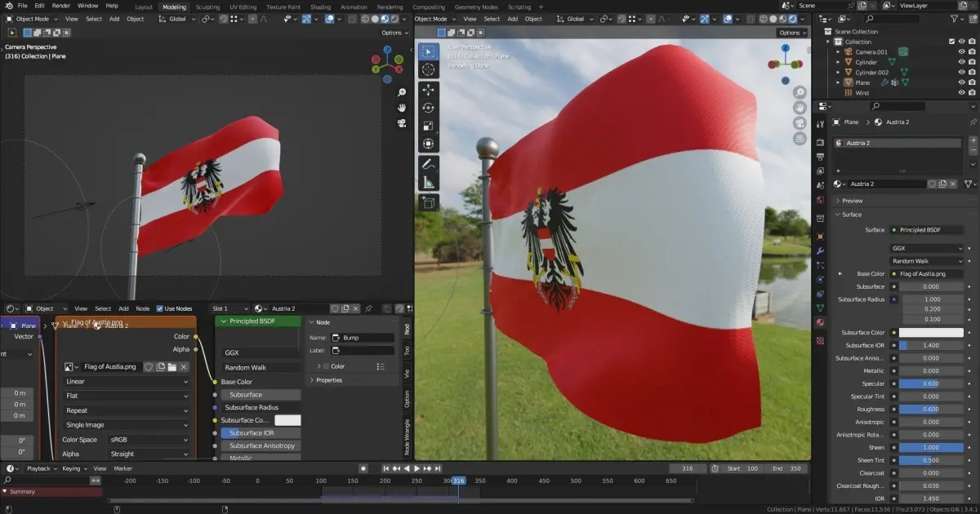Open Linear interpolation dropdown in image node

point(127,382)
